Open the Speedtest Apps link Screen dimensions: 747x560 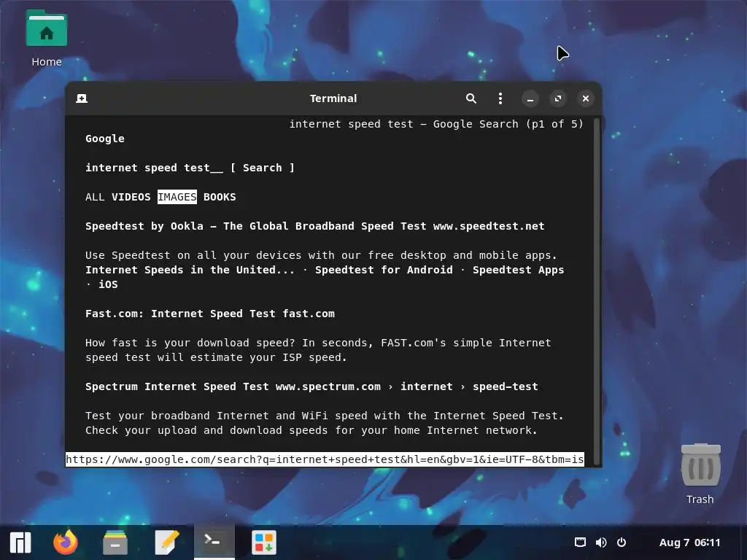click(x=519, y=270)
